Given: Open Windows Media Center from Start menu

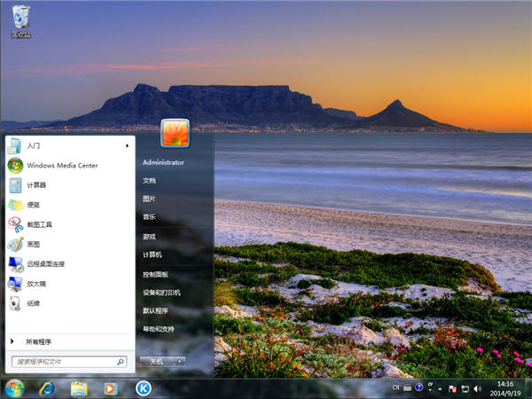Looking at the screenshot, I should coord(61,165).
